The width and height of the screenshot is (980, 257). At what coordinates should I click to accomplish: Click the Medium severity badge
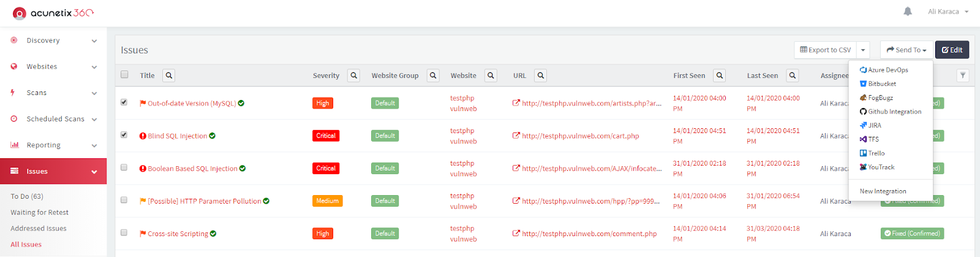(x=327, y=201)
